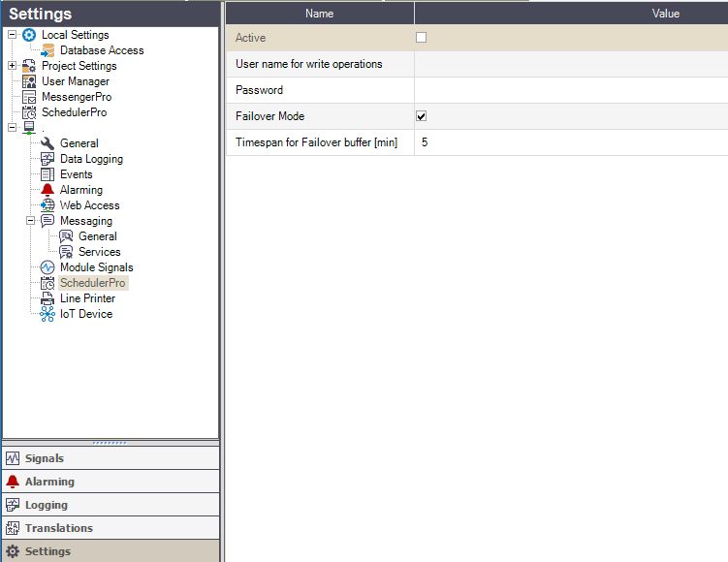
Task: Click the Signals panel icon
Action: (x=13, y=458)
